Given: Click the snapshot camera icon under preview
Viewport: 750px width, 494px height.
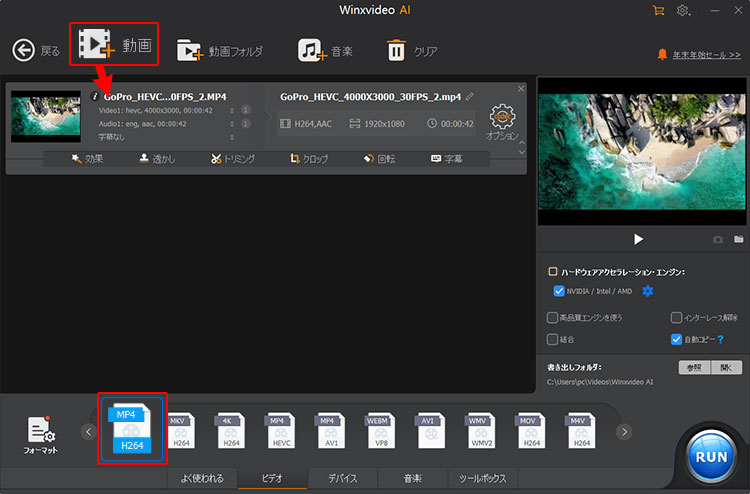Looking at the screenshot, I should coord(718,240).
